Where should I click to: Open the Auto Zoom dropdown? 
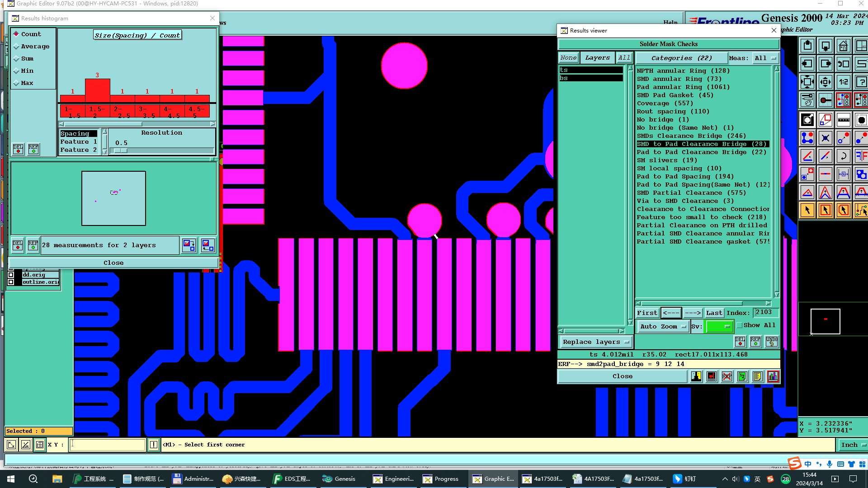point(663,326)
